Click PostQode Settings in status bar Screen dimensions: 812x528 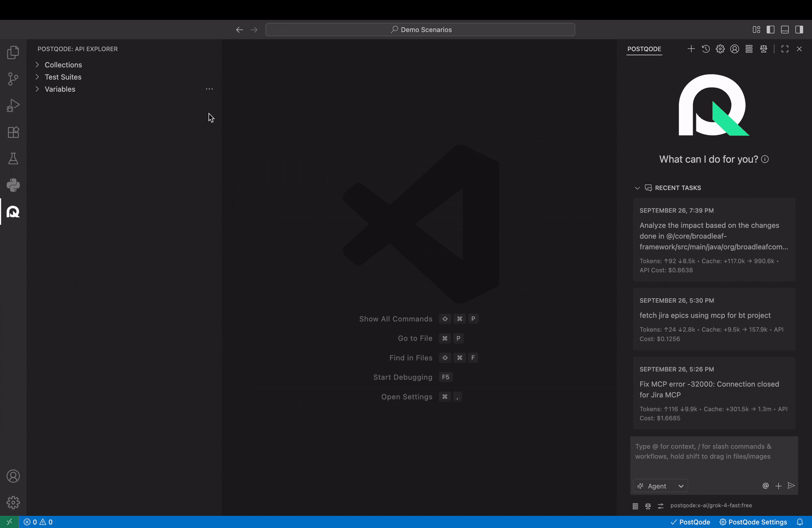(753, 522)
